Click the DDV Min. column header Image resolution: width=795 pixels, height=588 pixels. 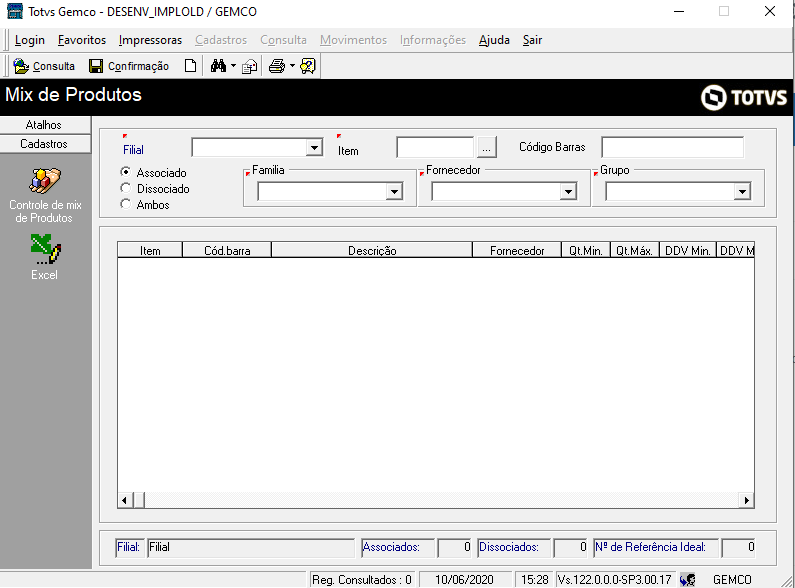click(688, 250)
